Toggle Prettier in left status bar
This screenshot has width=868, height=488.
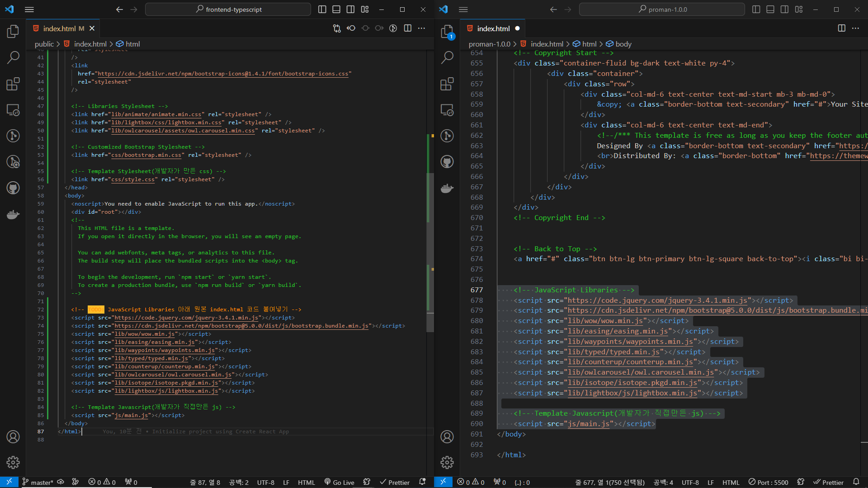[x=395, y=482]
